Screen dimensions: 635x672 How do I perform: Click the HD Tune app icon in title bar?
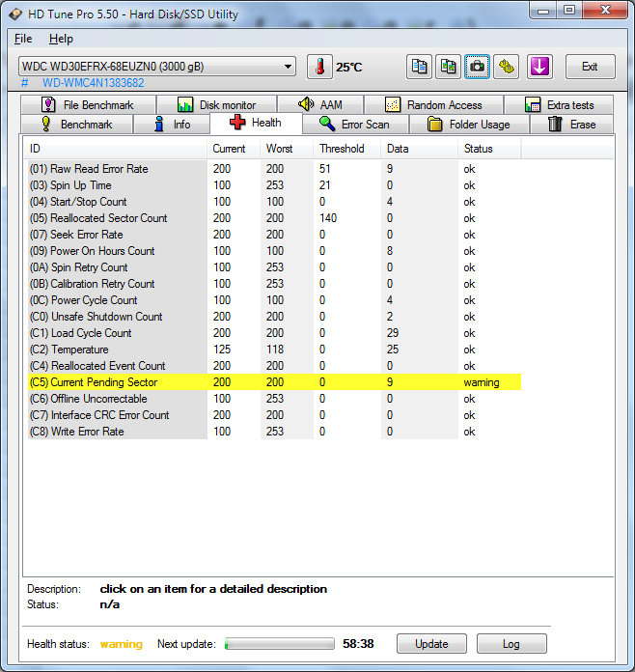[x=15, y=14]
